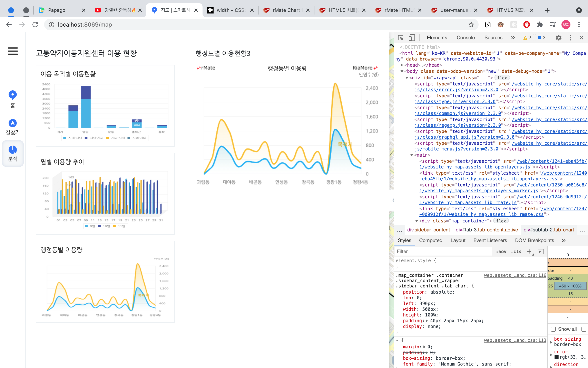Screen dimensions: 588x368
Task: Open the Layout tab
Action: (458, 240)
